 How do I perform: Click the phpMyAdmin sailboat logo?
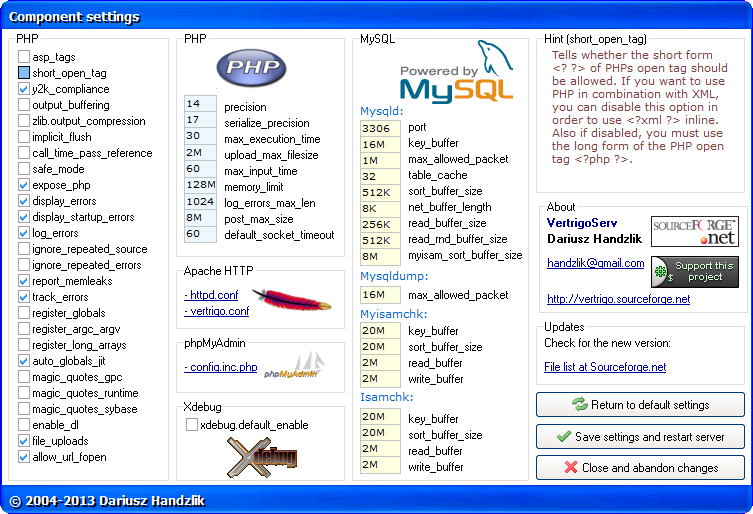[294, 365]
